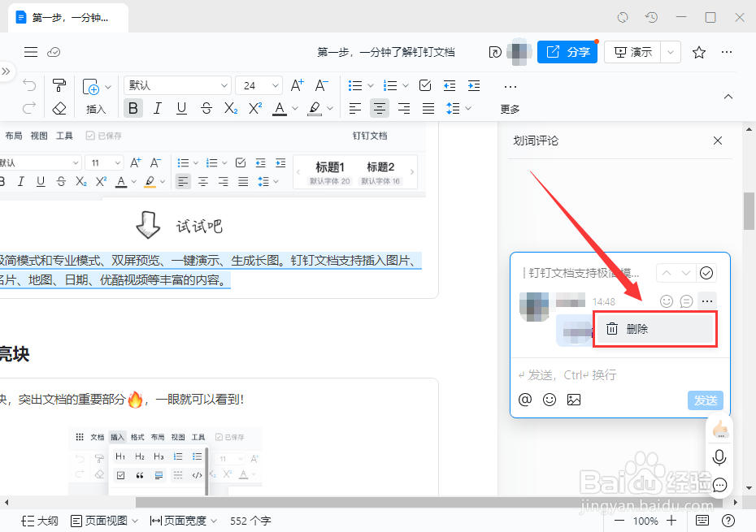Insert emoji in comment reply

pyautogui.click(x=550, y=400)
